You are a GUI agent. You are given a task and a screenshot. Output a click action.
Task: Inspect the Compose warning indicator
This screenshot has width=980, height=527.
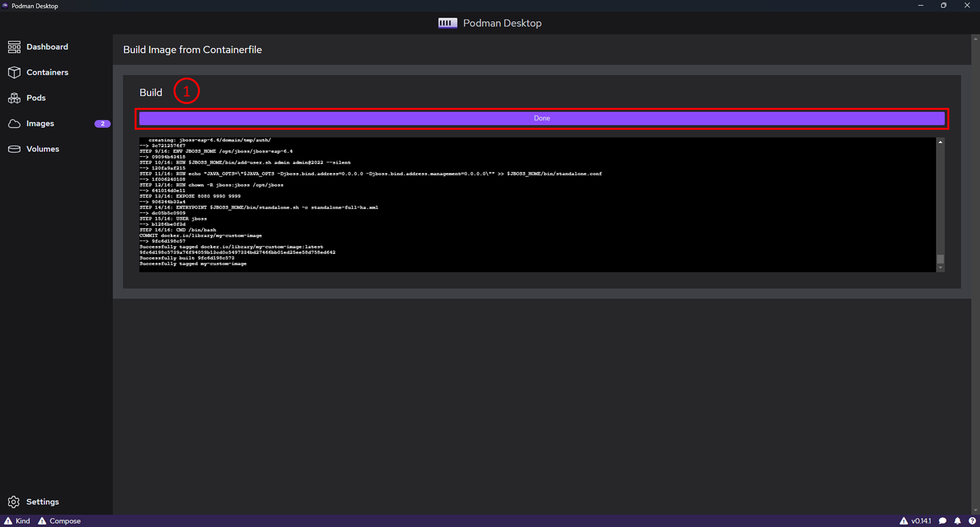point(59,520)
